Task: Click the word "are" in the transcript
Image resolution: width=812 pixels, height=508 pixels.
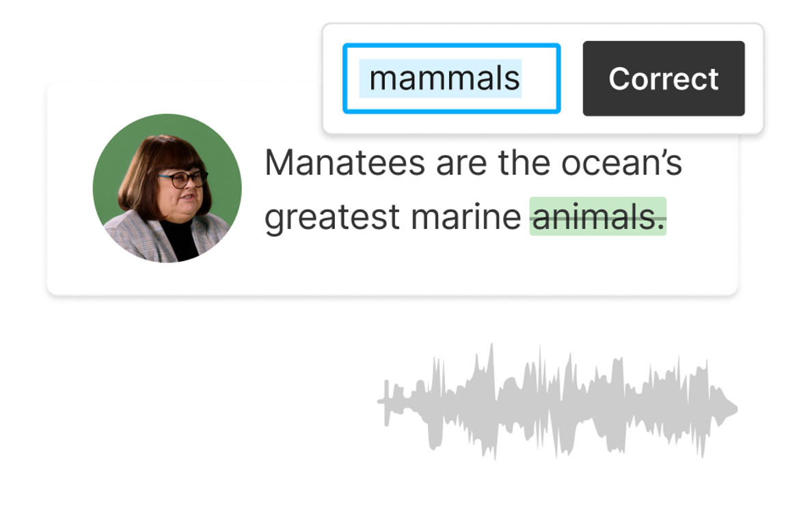Action: (x=461, y=165)
